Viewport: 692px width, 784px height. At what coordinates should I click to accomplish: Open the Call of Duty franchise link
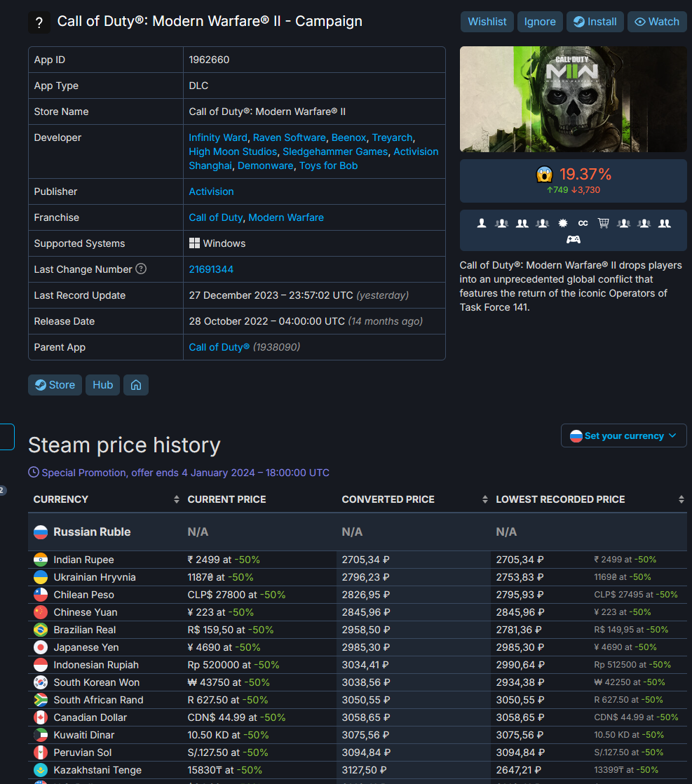[x=215, y=217]
